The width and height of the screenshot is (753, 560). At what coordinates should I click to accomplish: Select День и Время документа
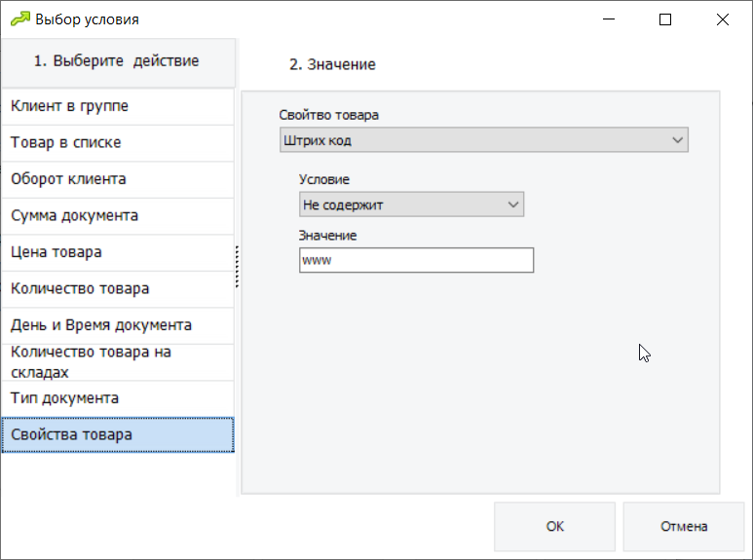pyautogui.click(x=118, y=325)
